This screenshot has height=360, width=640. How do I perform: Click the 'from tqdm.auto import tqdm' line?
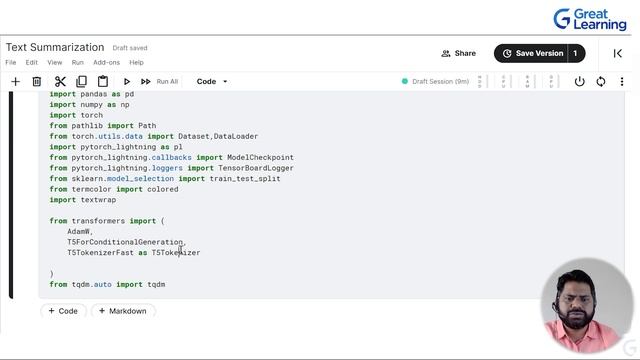coord(107,284)
